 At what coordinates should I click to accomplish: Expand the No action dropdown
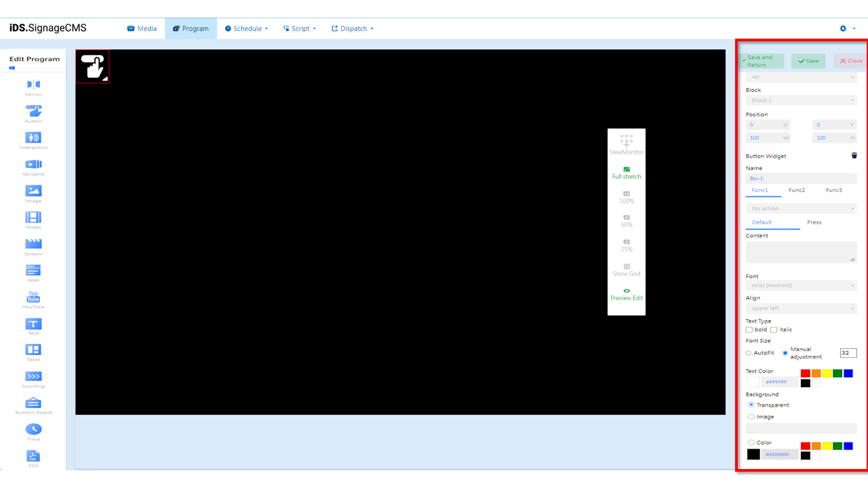tap(801, 208)
